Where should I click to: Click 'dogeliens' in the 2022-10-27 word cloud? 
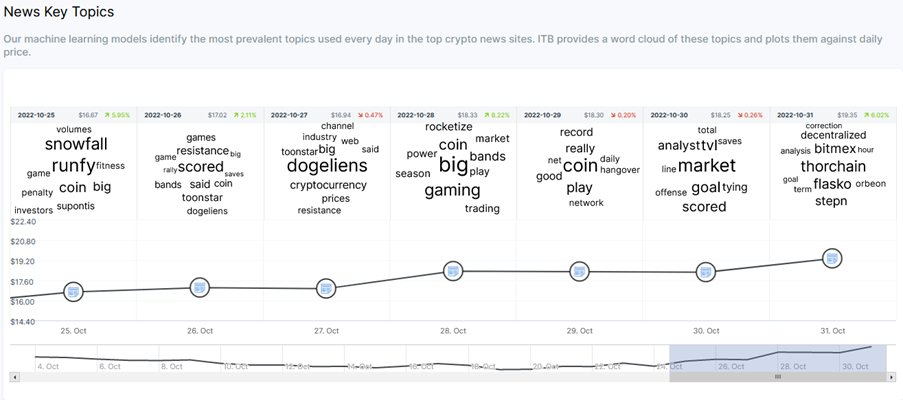pyautogui.click(x=327, y=165)
